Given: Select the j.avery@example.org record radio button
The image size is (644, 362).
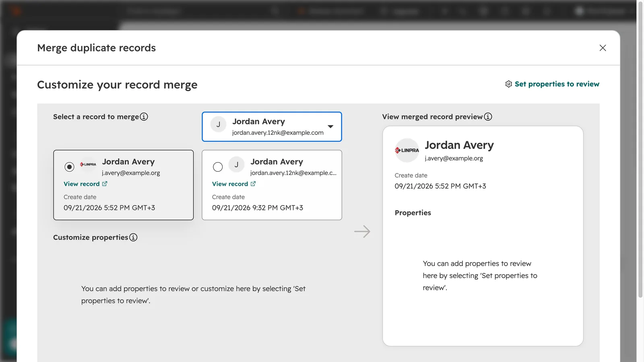Looking at the screenshot, I should tap(69, 167).
